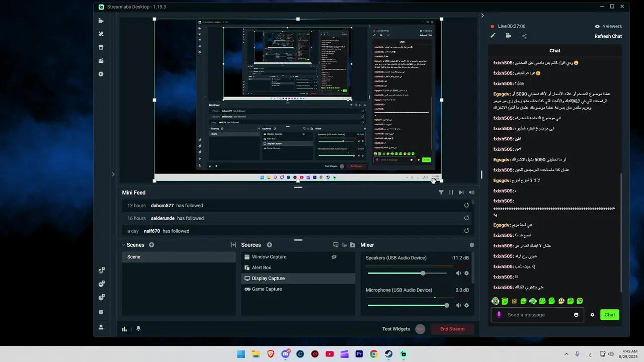
Task: Collapse the chat panel with top arrow
Action: [x=482, y=16]
